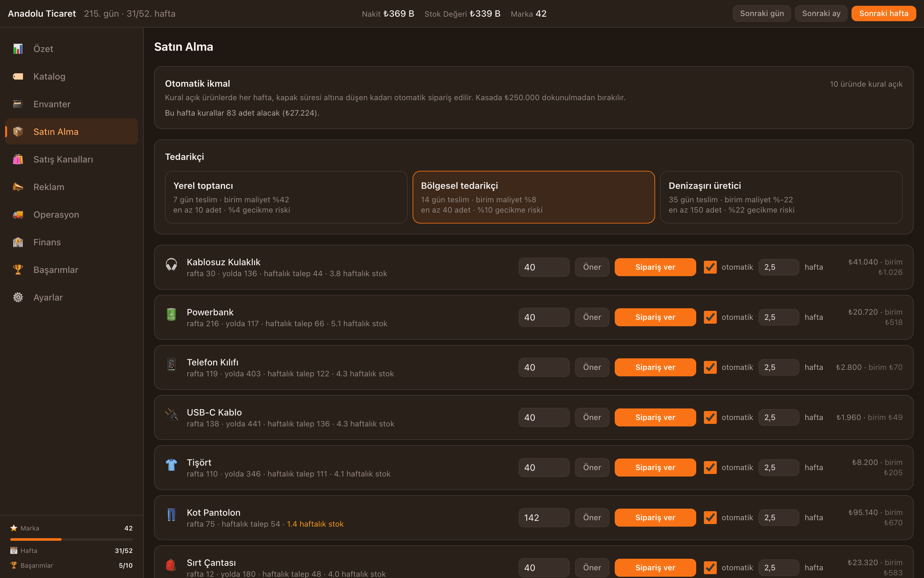Click the Sonraki gün button

click(x=762, y=13)
